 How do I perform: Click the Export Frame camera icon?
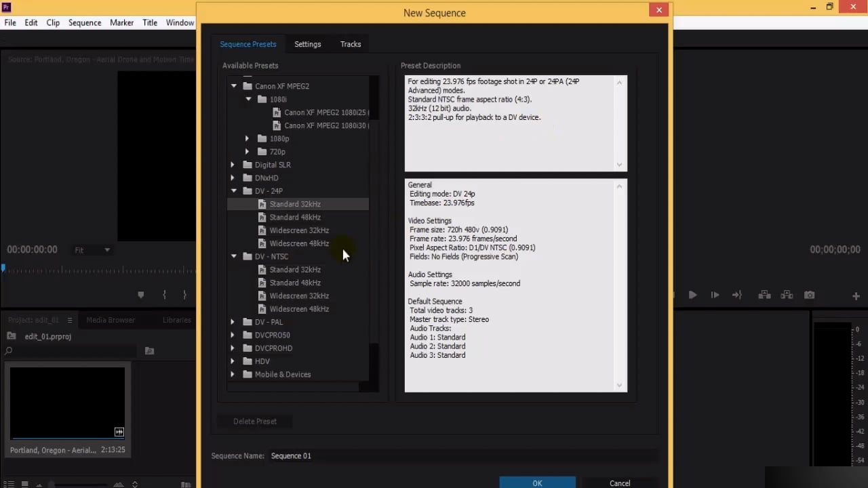click(809, 295)
